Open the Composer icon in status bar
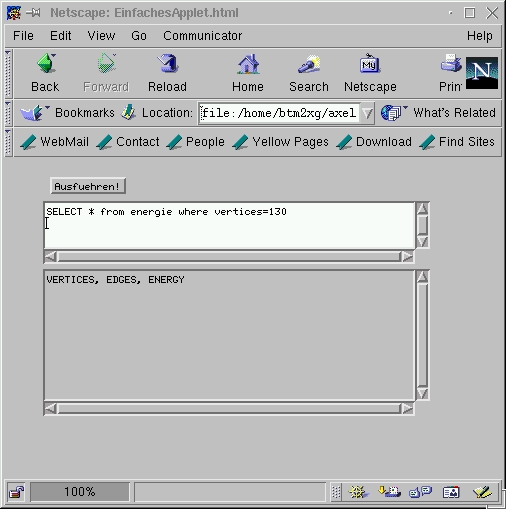 pyautogui.click(x=482, y=492)
